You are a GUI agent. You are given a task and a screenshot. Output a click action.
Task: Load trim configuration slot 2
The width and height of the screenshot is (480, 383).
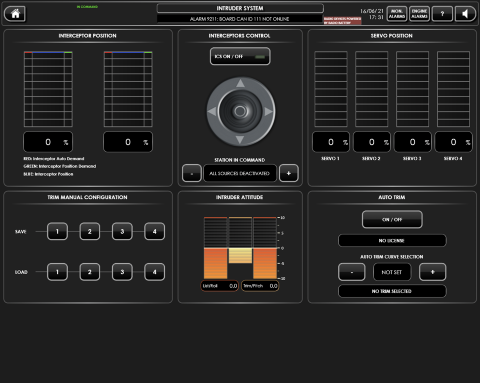pyautogui.click(x=90, y=272)
